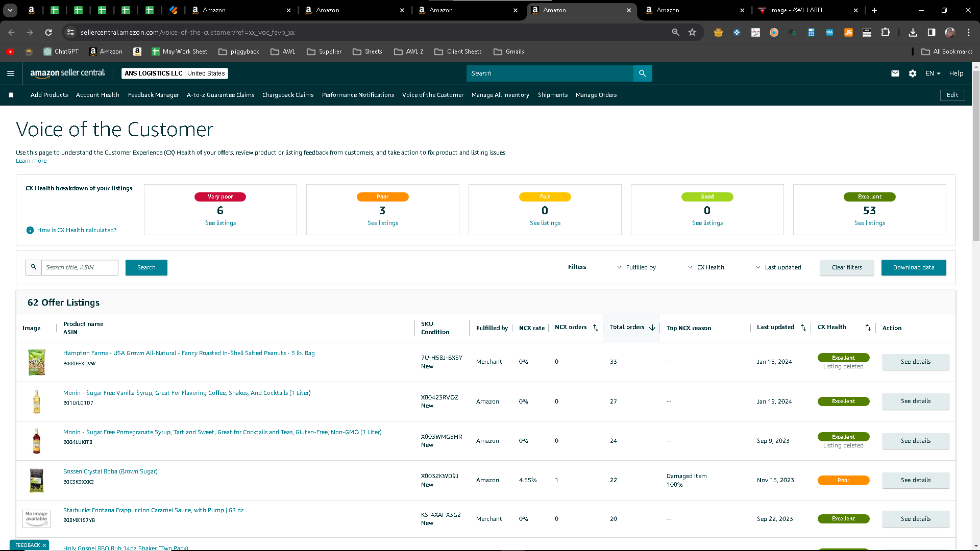Click the Edit favorites bar button
980x551 pixels.
(952, 95)
